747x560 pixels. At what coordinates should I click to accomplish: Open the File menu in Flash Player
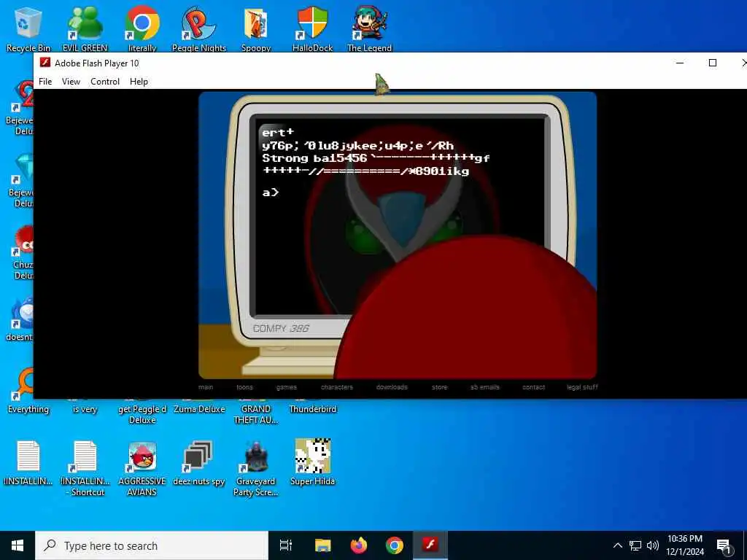click(45, 82)
